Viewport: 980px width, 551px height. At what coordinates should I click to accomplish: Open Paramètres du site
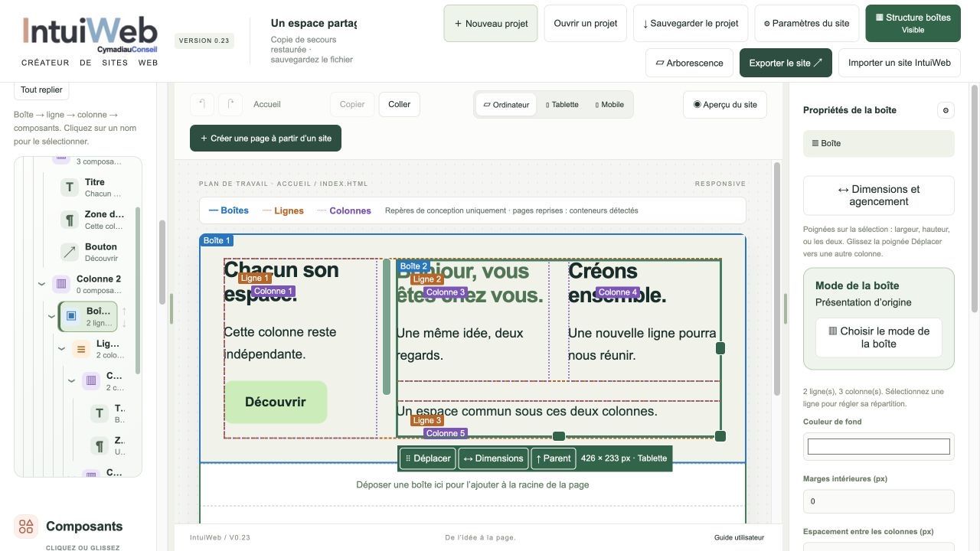point(807,24)
